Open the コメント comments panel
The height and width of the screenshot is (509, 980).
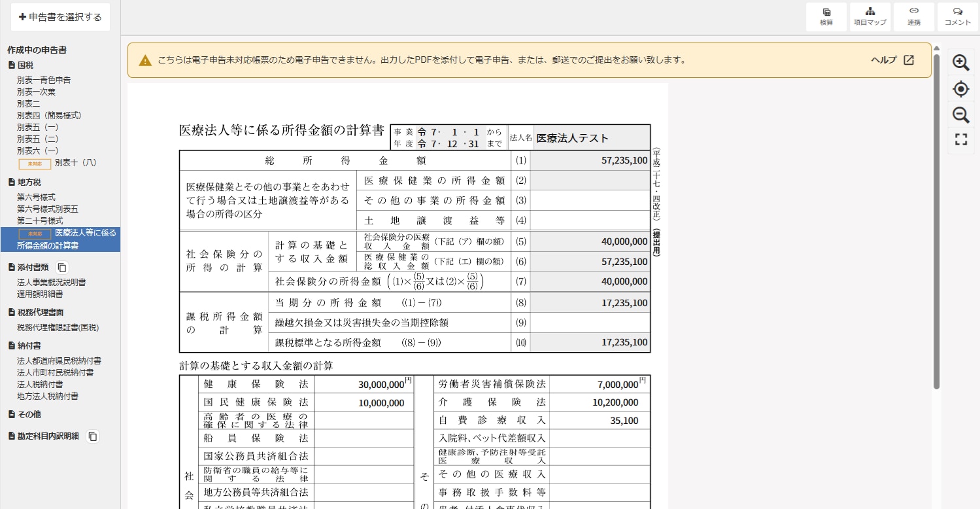click(x=957, y=16)
